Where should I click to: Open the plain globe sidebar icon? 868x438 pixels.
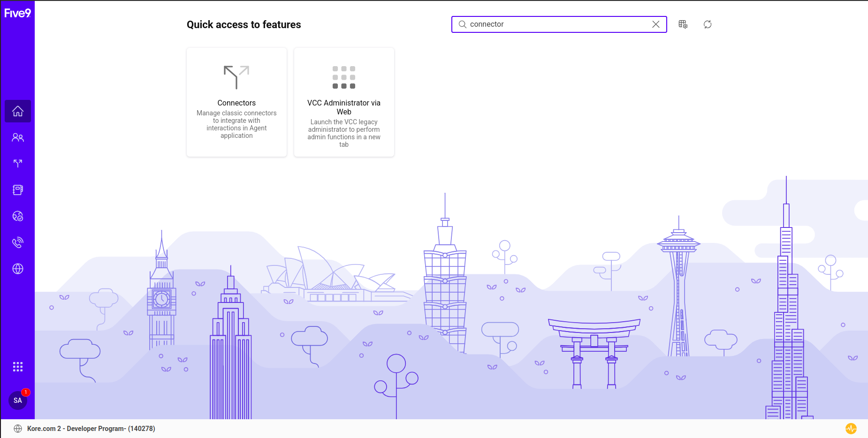[x=18, y=269]
